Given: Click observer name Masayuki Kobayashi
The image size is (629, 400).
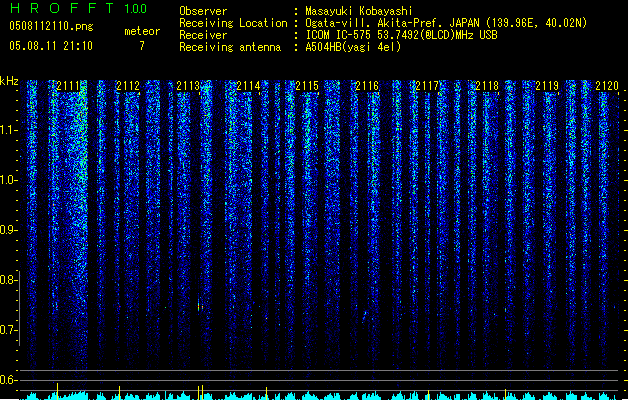Looking at the screenshot, I should click(x=359, y=11).
